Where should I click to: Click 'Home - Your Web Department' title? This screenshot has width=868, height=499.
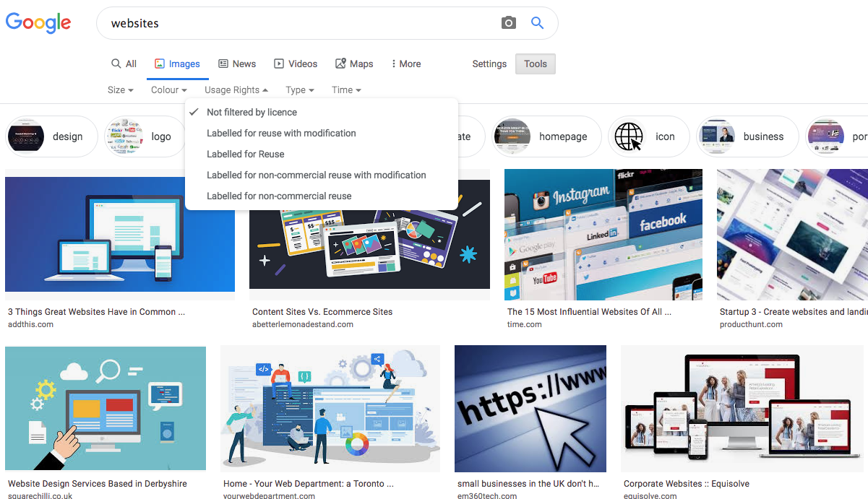point(309,484)
